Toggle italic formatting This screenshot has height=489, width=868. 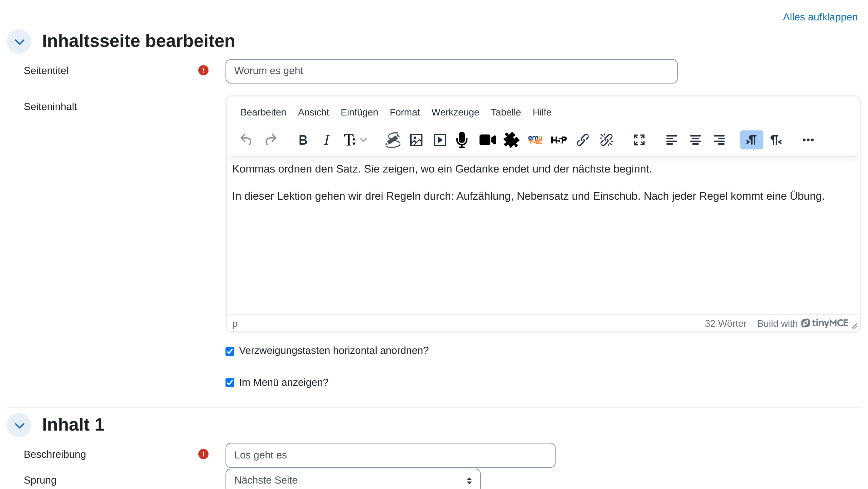tap(327, 140)
